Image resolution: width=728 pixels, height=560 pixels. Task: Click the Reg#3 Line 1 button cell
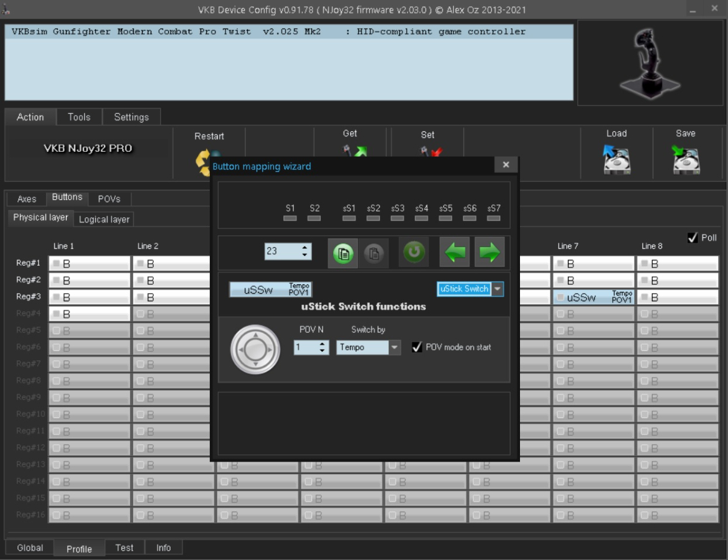(90, 297)
